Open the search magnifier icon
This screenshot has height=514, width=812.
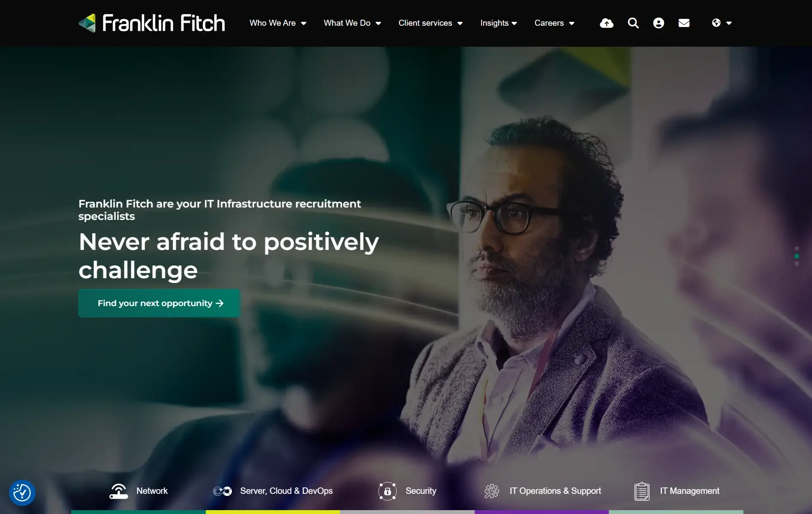633,23
